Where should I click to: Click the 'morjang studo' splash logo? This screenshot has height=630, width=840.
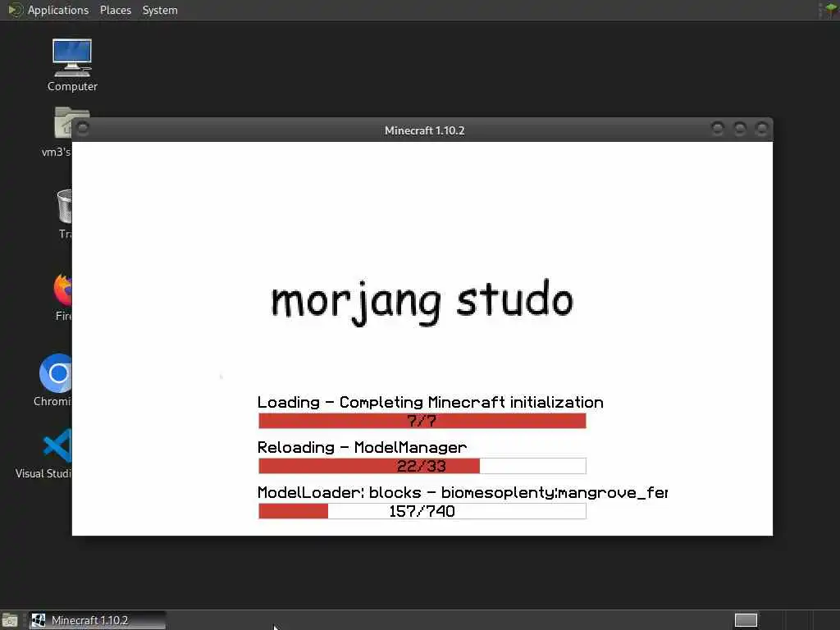point(422,303)
